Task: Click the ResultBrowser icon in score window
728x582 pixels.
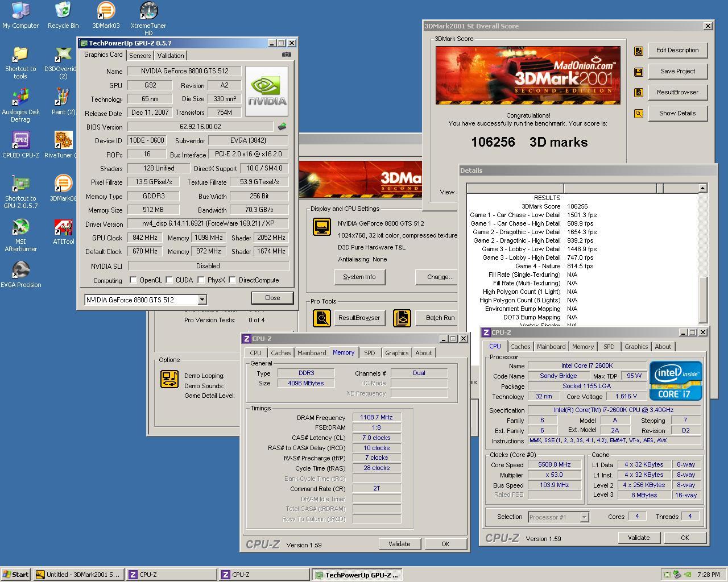Action: pos(639,92)
